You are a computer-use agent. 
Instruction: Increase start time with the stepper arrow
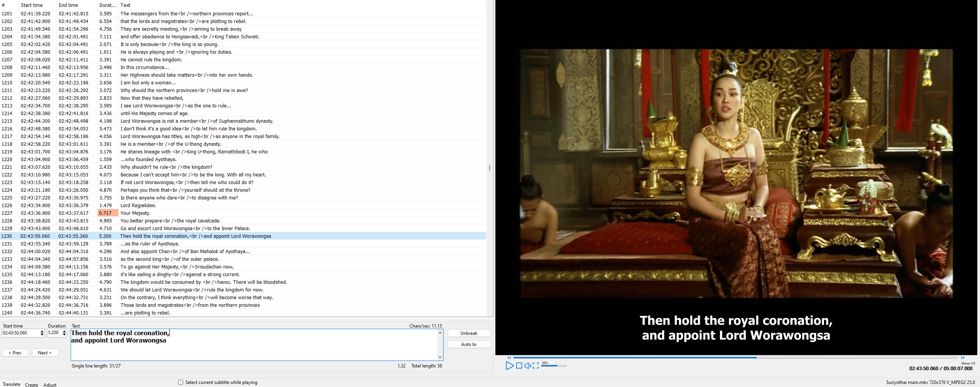[42, 331]
